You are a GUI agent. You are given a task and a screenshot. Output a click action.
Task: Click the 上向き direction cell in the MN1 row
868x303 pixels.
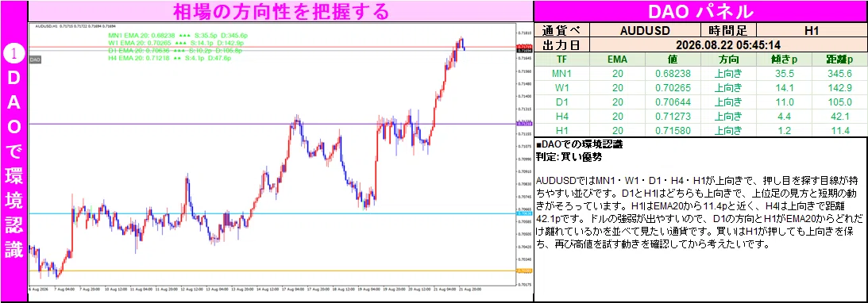pyautogui.click(x=728, y=74)
